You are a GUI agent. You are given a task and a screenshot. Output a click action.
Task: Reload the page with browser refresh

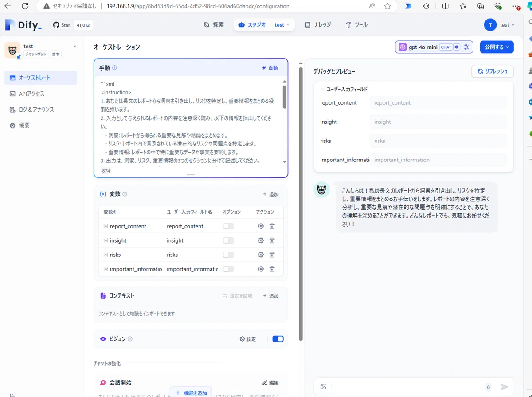pyautogui.click(x=25, y=6)
